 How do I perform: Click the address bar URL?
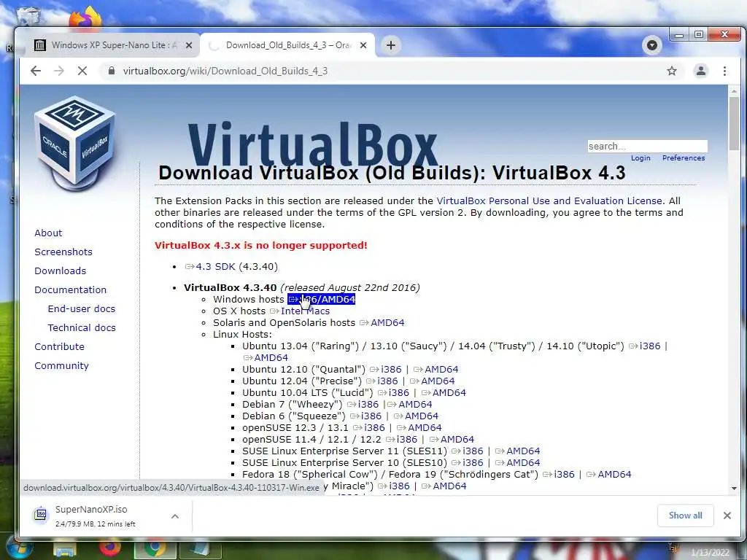point(225,71)
